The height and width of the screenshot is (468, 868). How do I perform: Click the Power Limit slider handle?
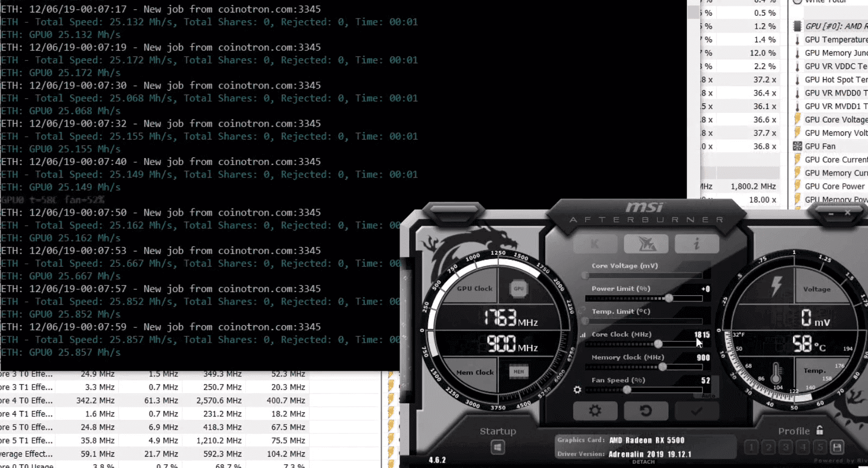pyautogui.click(x=669, y=298)
